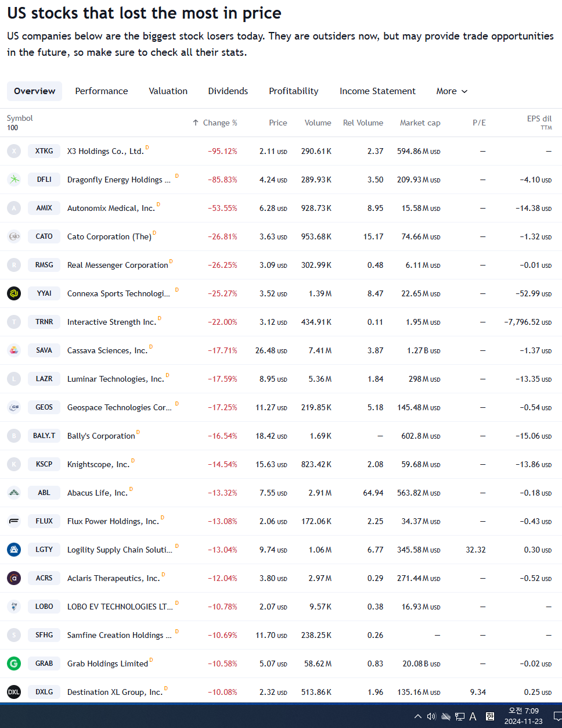
Task: Open the CATO ticker link
Action: (44, 236)
